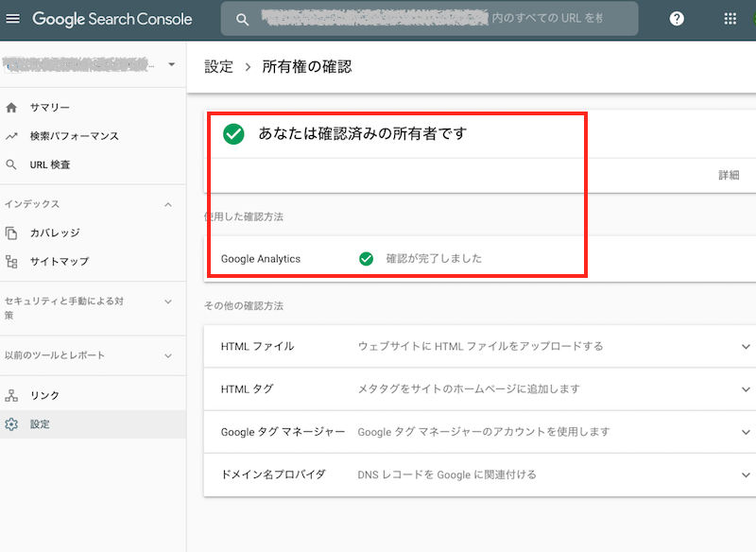Click the green check beside 確認が完了しました

[x=366, y=259]
